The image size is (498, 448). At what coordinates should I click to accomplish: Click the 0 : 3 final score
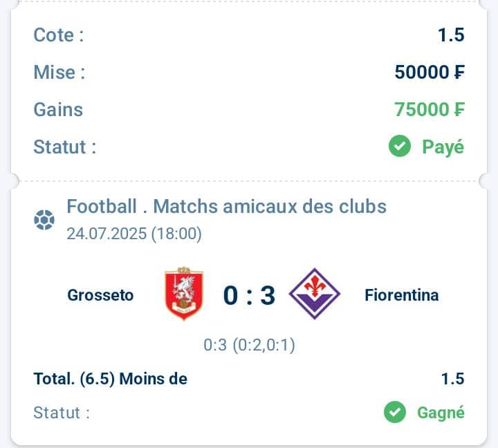[x=249, y=296]
